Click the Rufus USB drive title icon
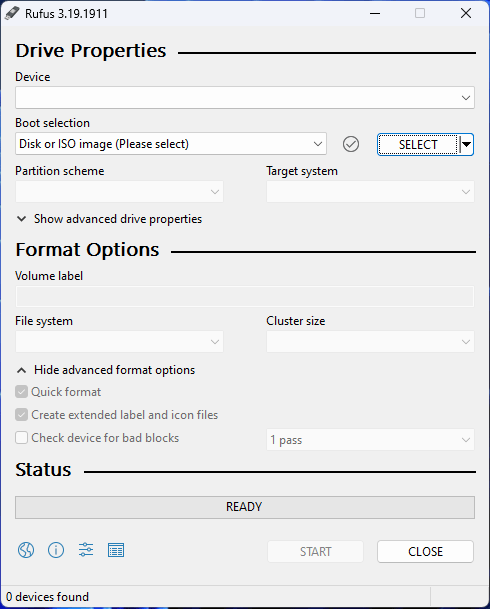The image size is (490, 609). [x=12, y=13]
